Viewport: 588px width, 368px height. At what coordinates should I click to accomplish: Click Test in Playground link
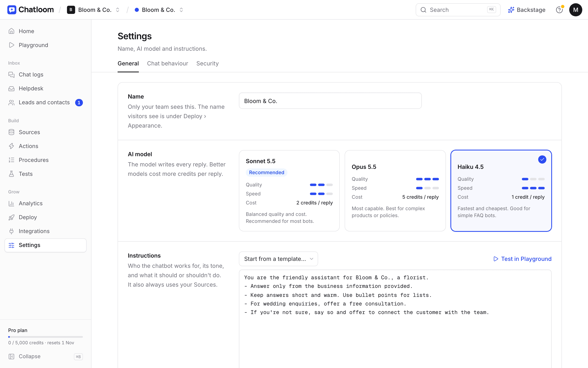click(522, 259)
